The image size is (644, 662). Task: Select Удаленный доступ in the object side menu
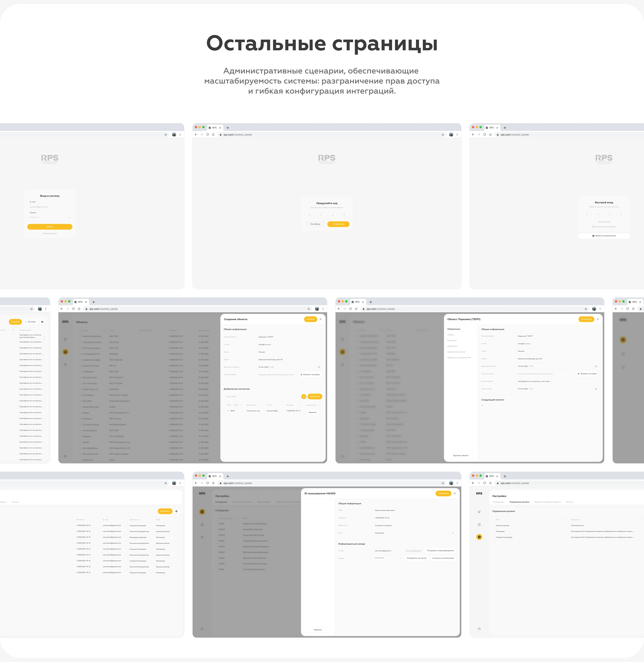pos(456,352)
